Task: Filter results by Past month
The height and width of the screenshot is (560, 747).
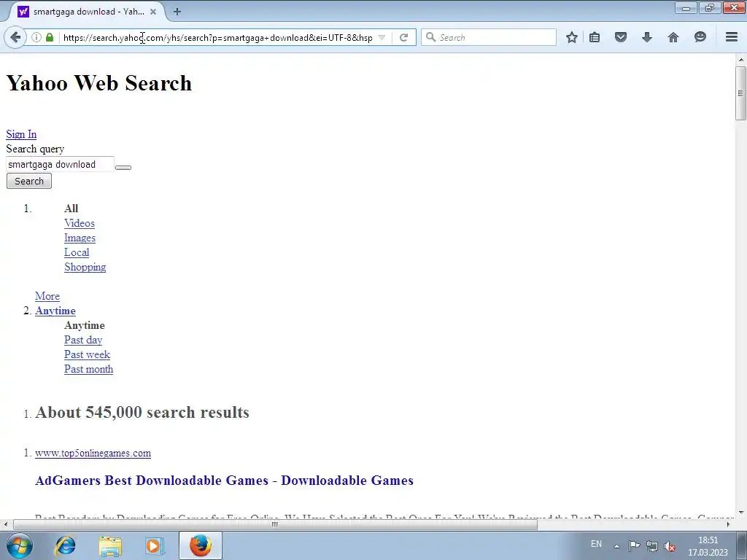Action: 88,369
